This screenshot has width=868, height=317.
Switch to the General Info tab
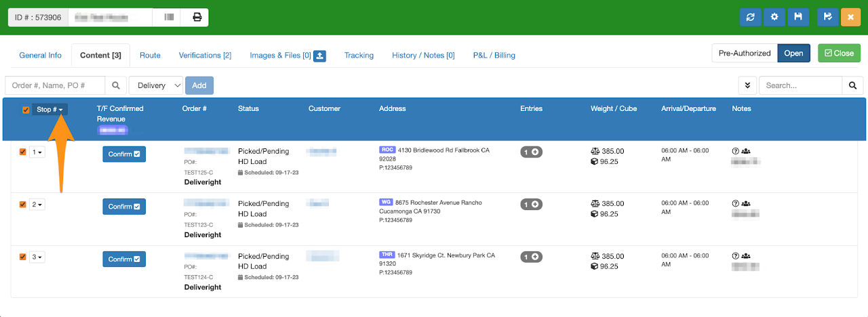pos(40,56)
